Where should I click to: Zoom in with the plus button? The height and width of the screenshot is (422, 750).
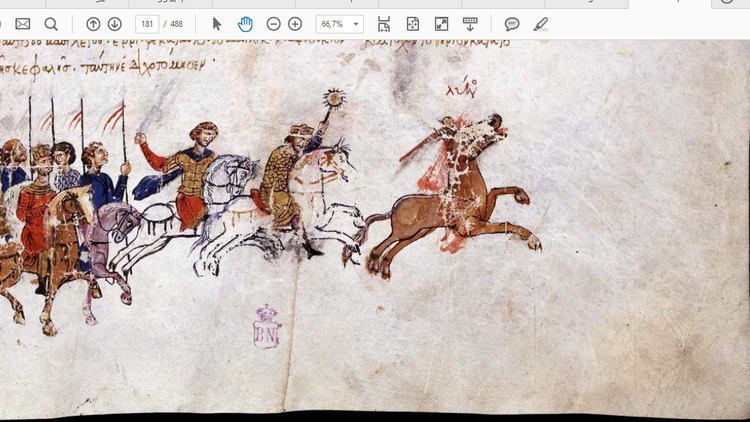295,24
